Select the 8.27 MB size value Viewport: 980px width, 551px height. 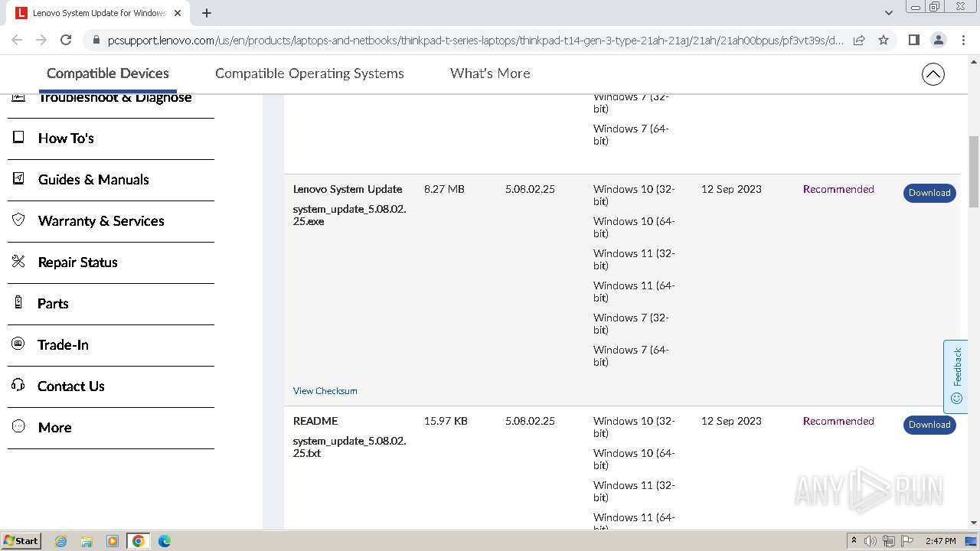pos(444,190)
